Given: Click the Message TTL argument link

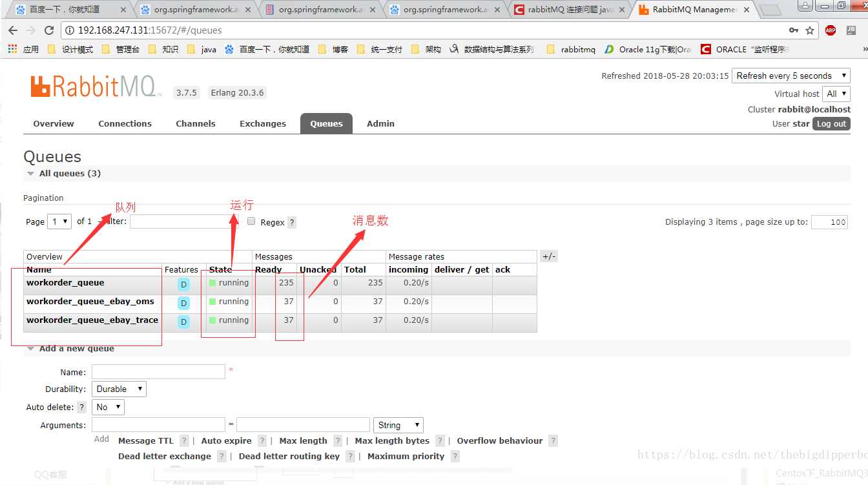Looking at the screenshot, I should click(146, 441).
